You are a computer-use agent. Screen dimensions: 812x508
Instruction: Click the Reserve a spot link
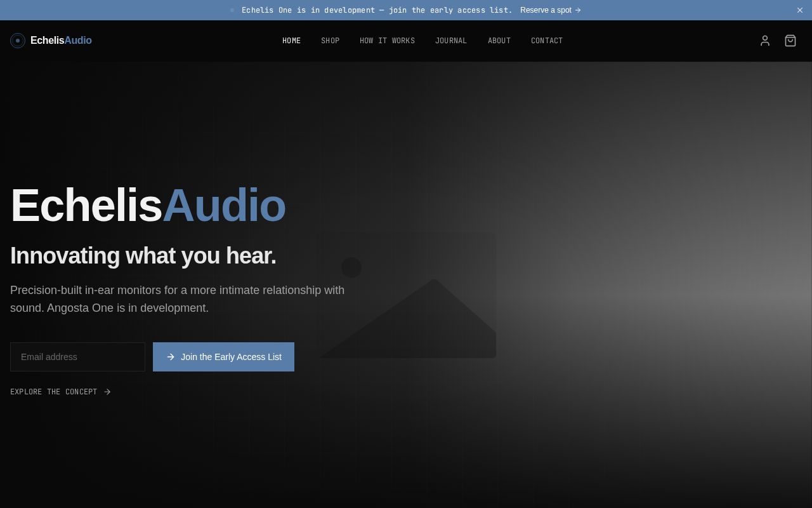click(551, 10)
